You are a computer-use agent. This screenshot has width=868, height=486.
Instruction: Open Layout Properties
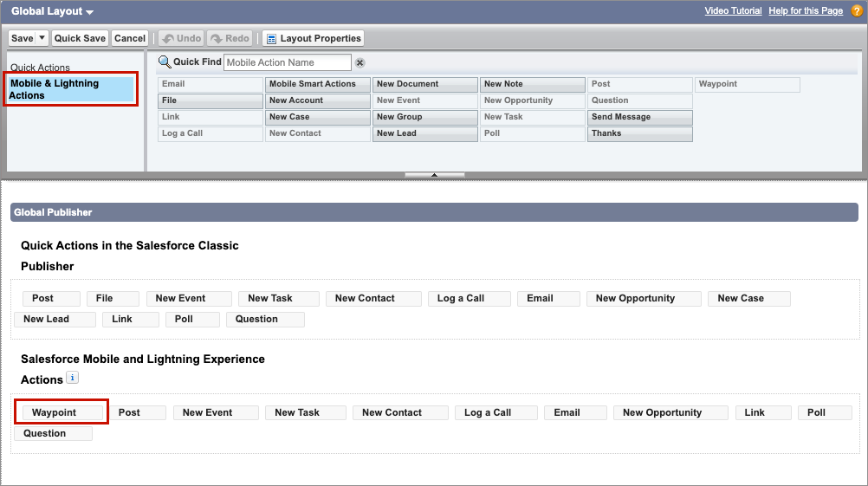pos(314,38)
